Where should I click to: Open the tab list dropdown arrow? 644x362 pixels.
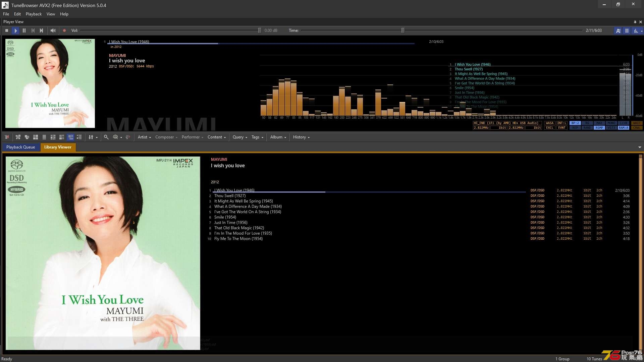point(640,147)
